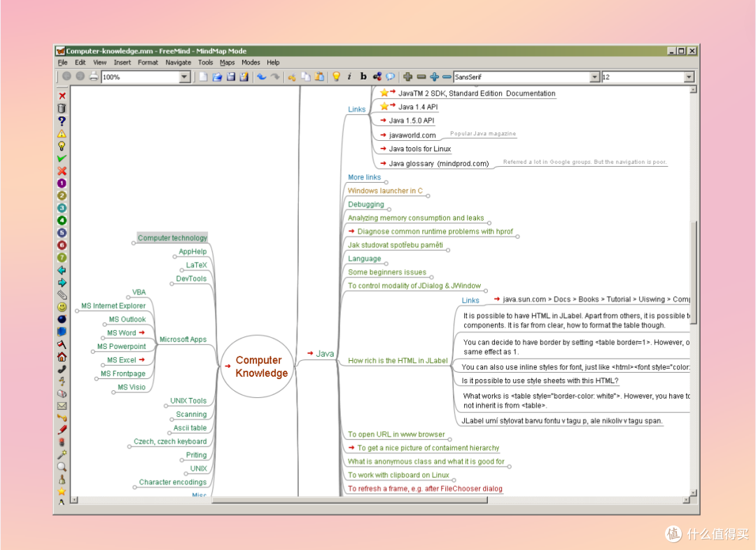Click the home icon in sidebar

tap(62, 357)
